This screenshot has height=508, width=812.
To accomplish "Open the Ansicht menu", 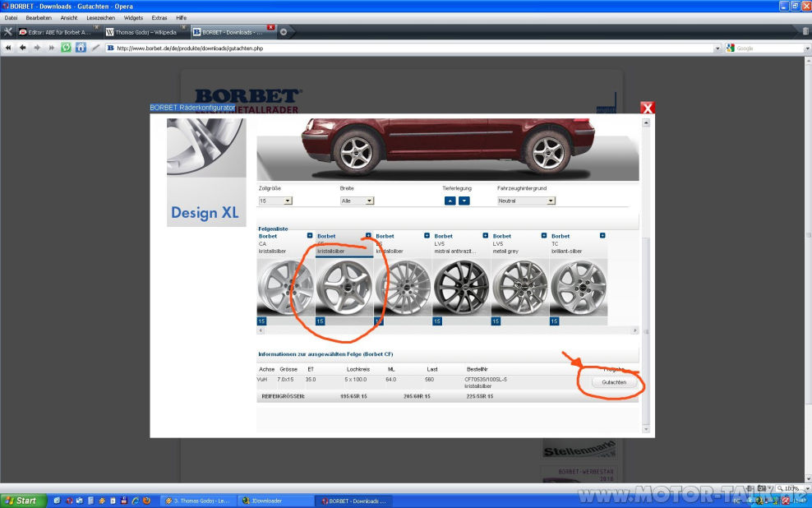I will [69, 17].
